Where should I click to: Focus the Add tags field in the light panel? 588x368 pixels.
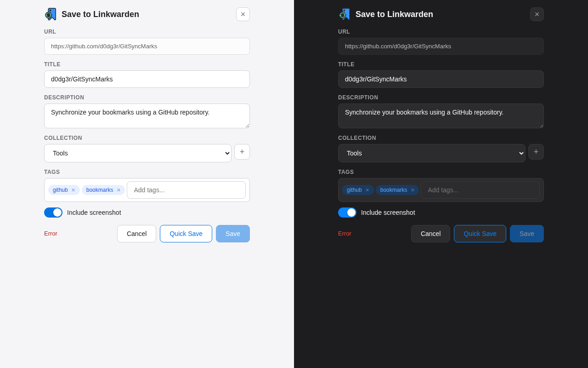pos(186,190)
